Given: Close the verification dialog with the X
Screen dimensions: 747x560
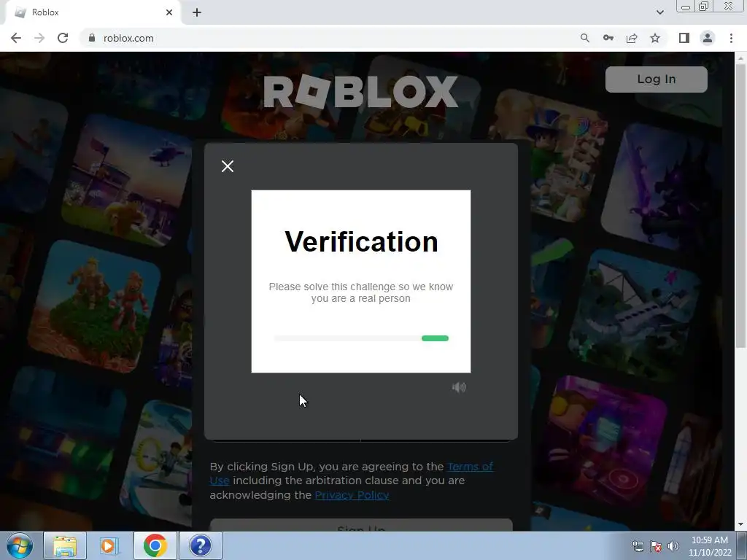Looking at the screenshot, I should [x=228, y=166].
